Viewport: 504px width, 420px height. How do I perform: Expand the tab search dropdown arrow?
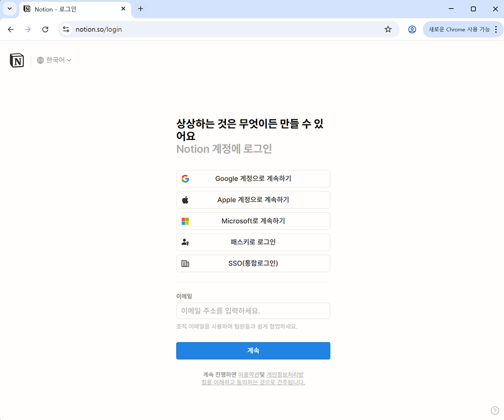pyautogui.click(x=9, y=8)
